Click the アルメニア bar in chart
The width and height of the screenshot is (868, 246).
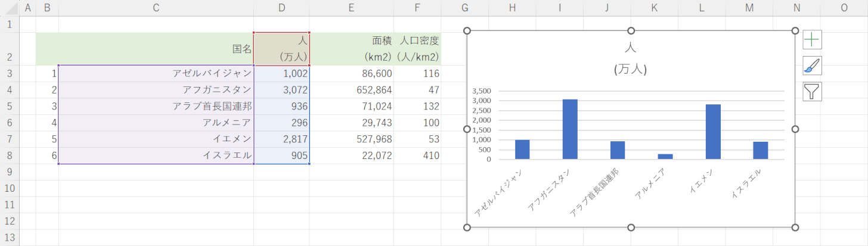665,156
